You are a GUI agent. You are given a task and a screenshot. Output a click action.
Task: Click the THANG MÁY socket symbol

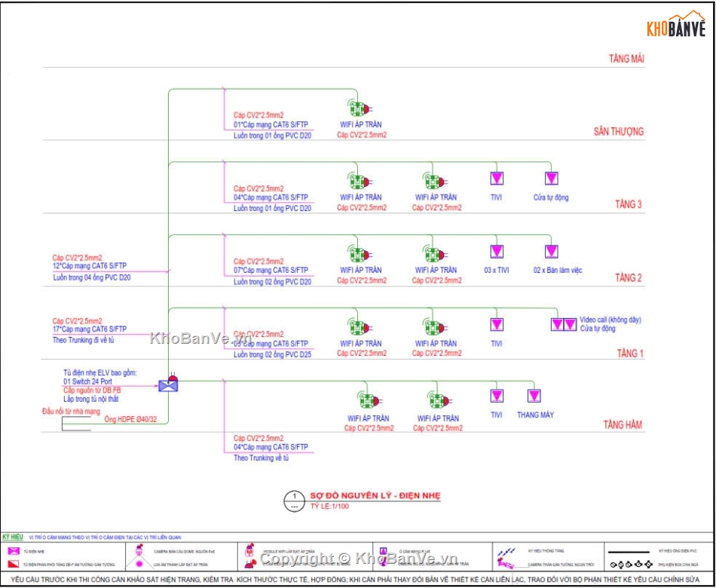pyautogui.click(x=534, y=396)
